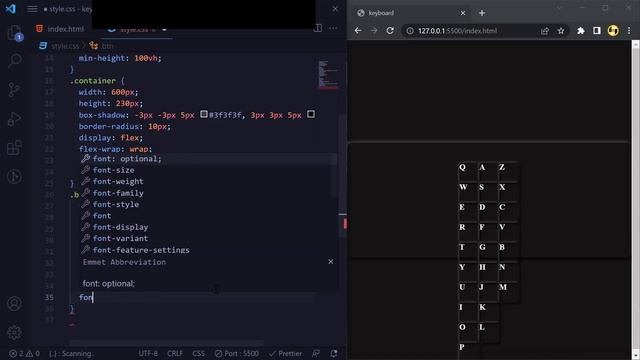The height and width of the screenshot is (360, 640).
Task: Open the browser Extensions puzzle icon
Action: (580, 31)
